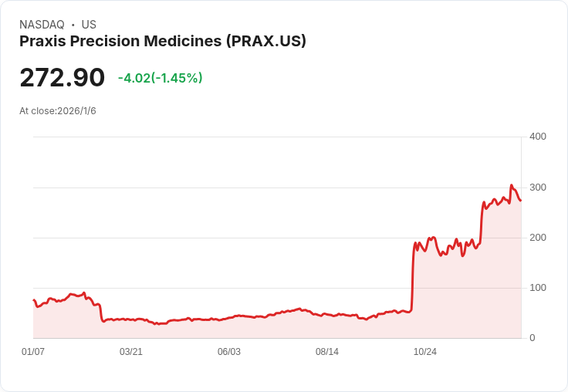The image size is (568, 392).
Task: Click the 0 y-axis value label
Action: click(532, 338)
